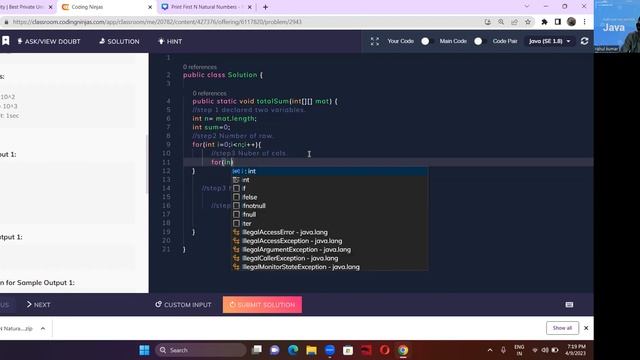
Task: Open the Zoom app in the taskbar
Action: [x=330, y=350]
